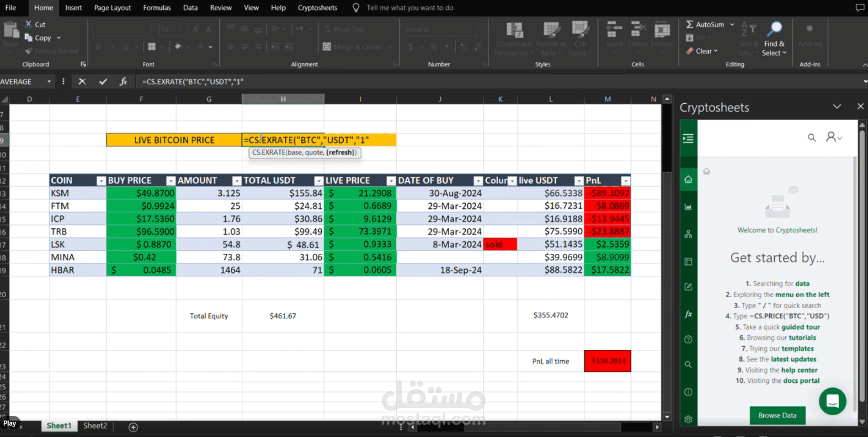
Task: Open Find & Select magnifier
Action: pyautogui.click(x=774, y=29)
